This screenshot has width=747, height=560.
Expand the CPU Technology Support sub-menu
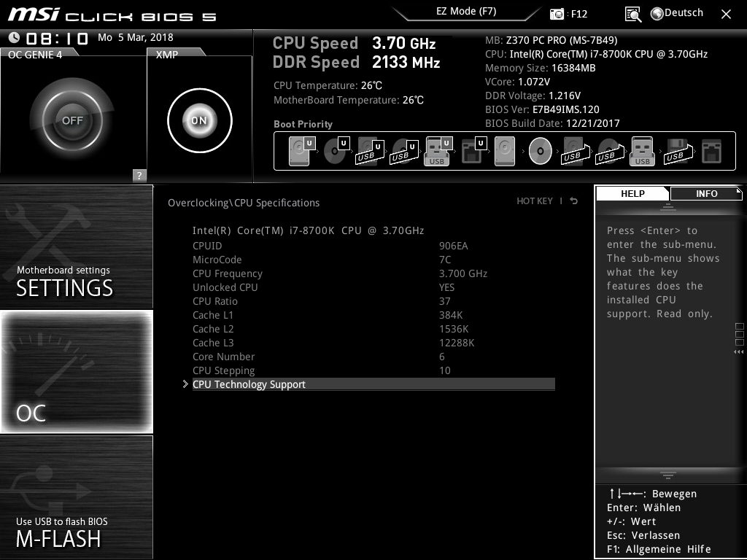click(373, 384)
